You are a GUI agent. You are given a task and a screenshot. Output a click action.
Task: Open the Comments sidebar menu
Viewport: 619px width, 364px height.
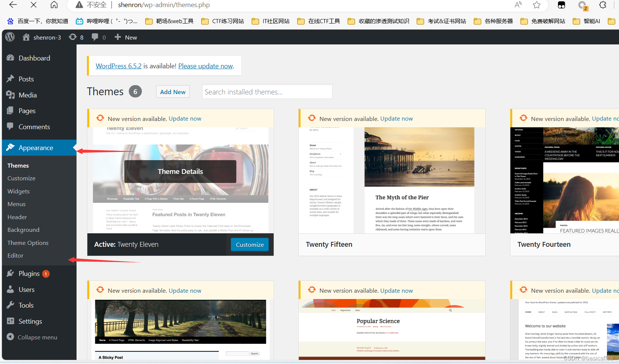(x=39, y=127)
